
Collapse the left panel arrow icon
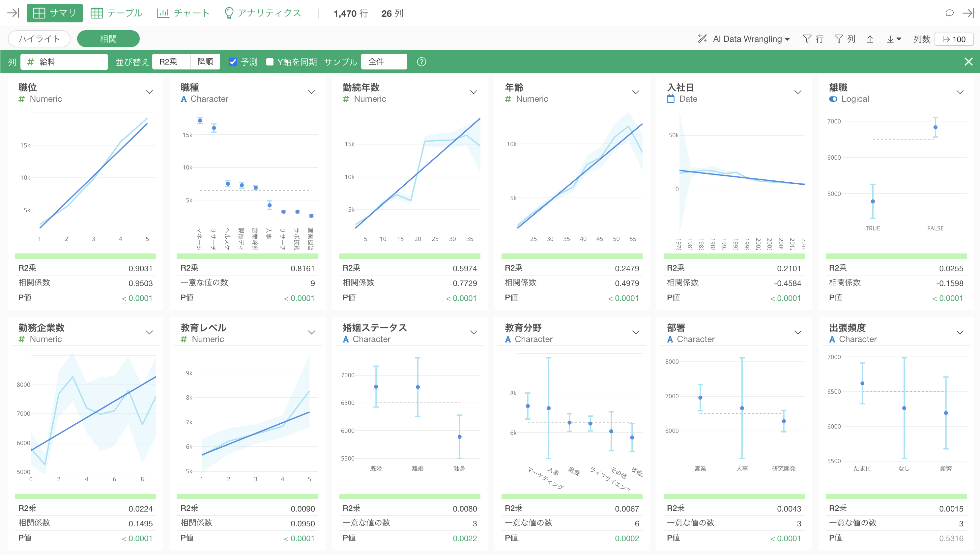13,13
